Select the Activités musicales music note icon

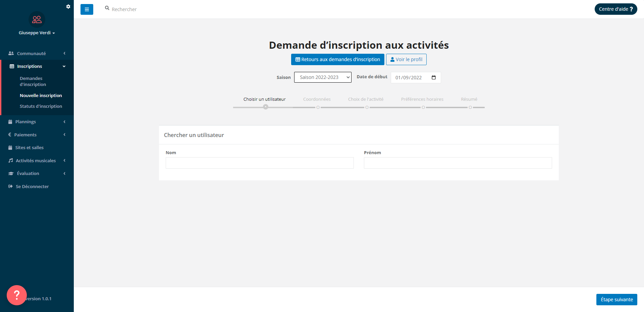pyautogui.click(x=10, y=161)
